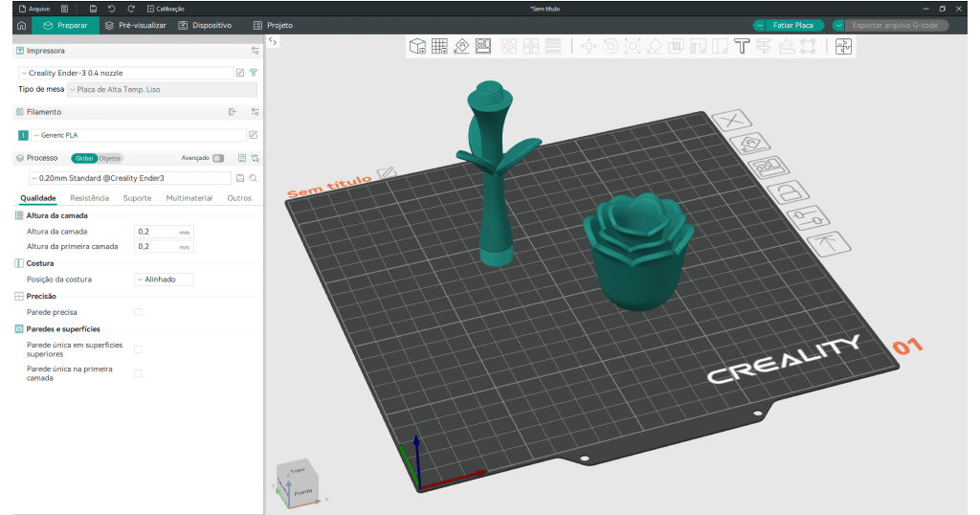The width and height of the screenshot is (980, 515).
Task: Click Exportar arquivo G-code button
Action: pyautogui.click(x=896, y=26)
